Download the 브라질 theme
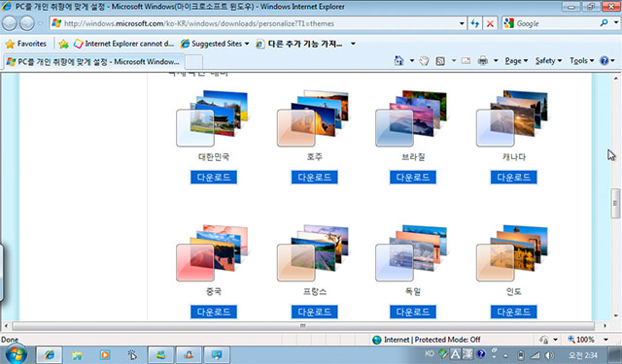622x364 pixels. (413, 177)
